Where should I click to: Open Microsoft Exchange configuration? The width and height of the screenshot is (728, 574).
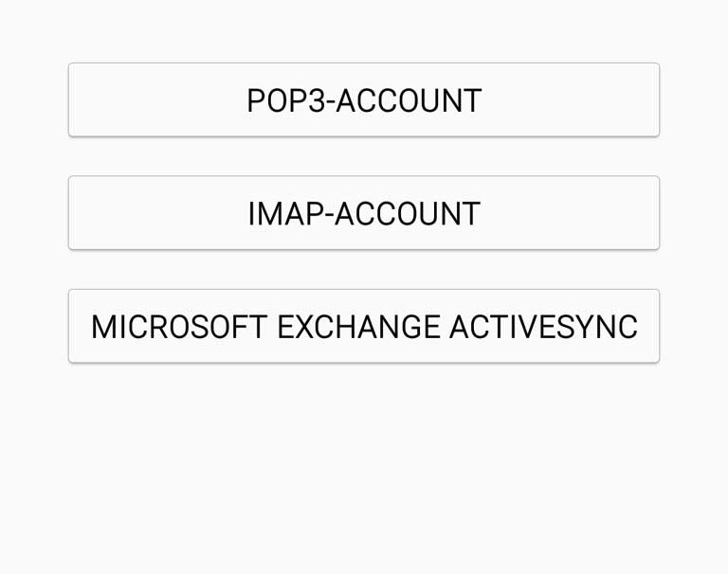tap(364, 326)
